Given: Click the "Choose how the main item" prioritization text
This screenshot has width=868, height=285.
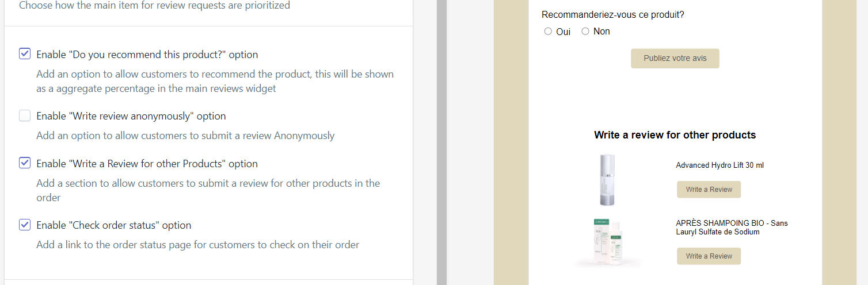Looking at the screenshot, I should (154, 6).
